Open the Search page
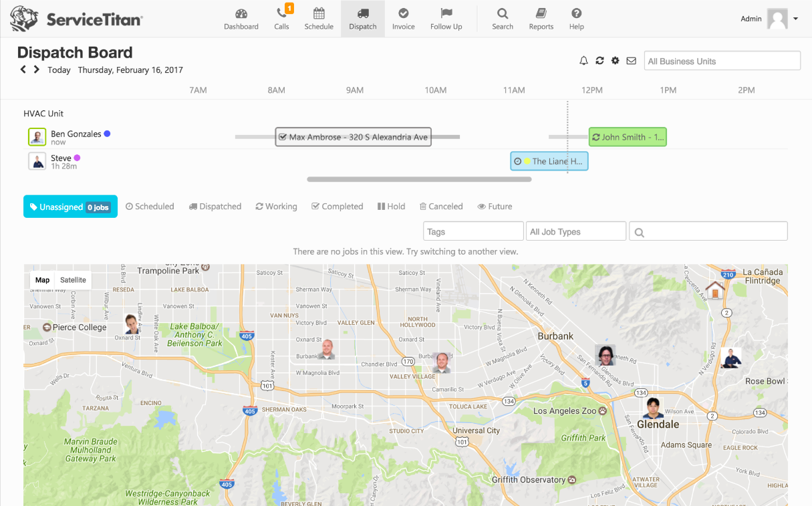This screenshot has height=506, width=812. click(x=503, y=19)
